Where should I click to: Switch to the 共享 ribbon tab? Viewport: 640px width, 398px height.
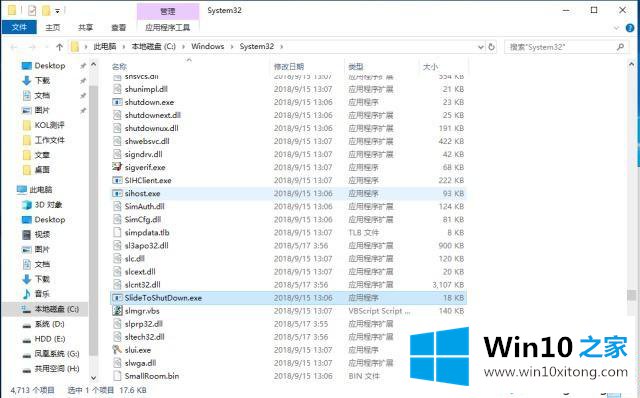pyautogui.click(x=85, y=27)
